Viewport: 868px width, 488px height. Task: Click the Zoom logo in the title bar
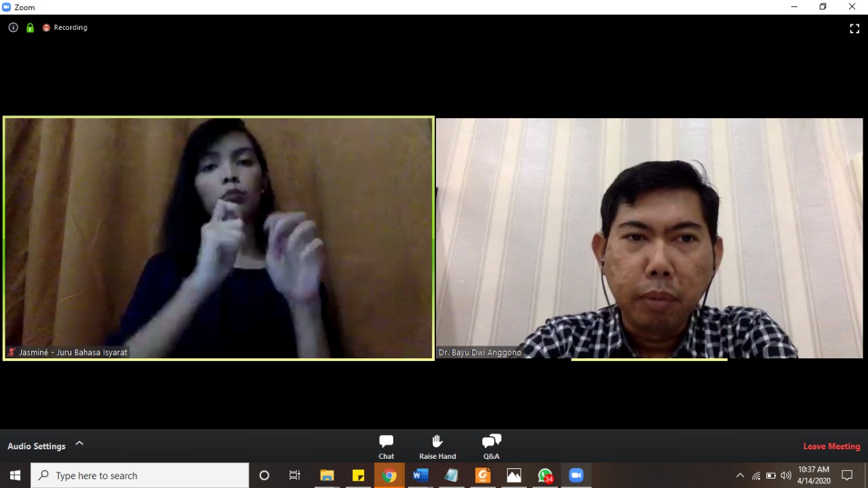7,7
